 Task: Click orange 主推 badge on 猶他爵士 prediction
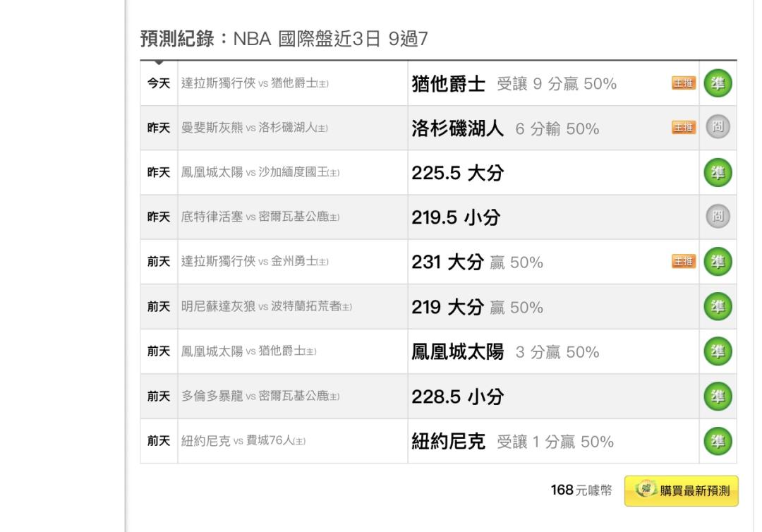(x=683, y=84)
